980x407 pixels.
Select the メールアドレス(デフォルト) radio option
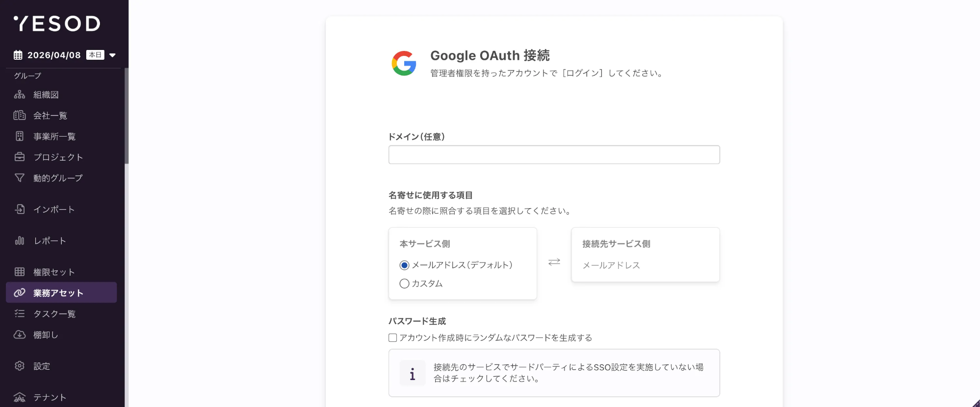pos(404,265)
